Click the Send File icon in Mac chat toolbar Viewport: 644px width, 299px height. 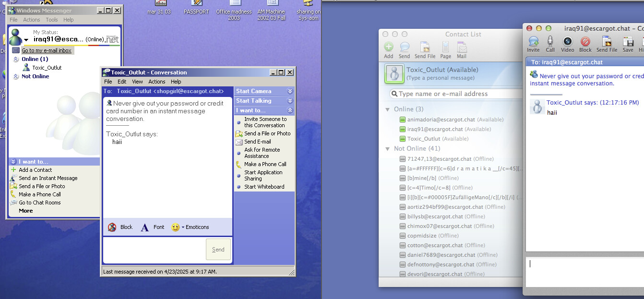click(x=607, y=41)
